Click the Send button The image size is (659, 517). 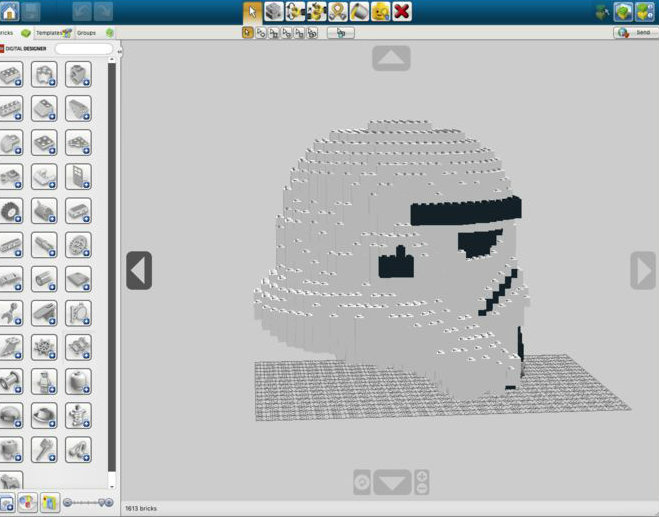click(x=635, y=32)
